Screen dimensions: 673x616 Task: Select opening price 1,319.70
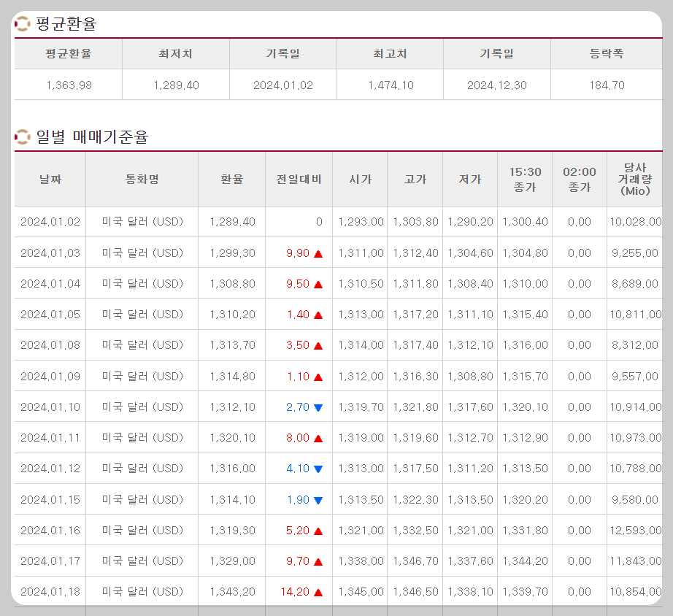tap(361, 407)
